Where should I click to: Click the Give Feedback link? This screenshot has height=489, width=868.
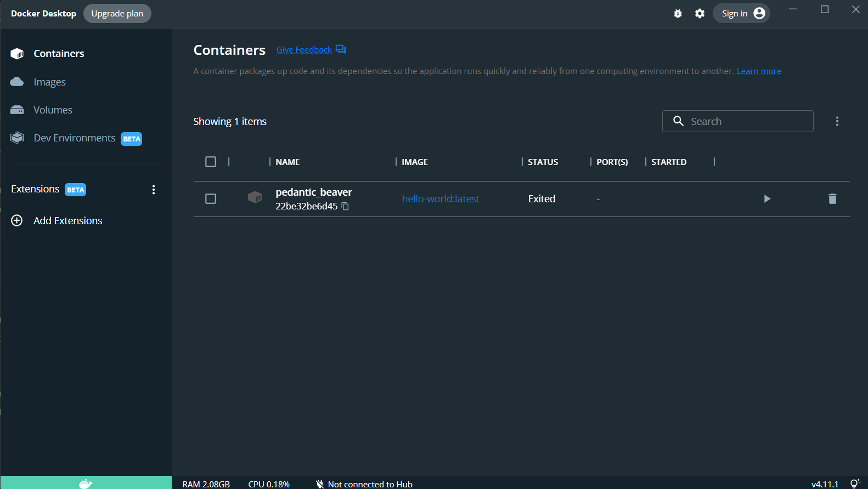coord(304,50)
